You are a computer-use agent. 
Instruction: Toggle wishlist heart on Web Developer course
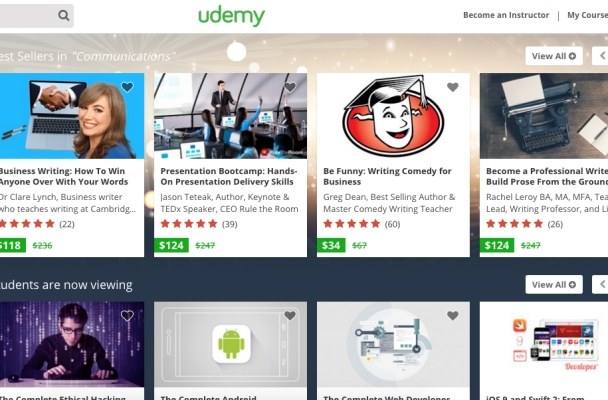tap(453, 316)
